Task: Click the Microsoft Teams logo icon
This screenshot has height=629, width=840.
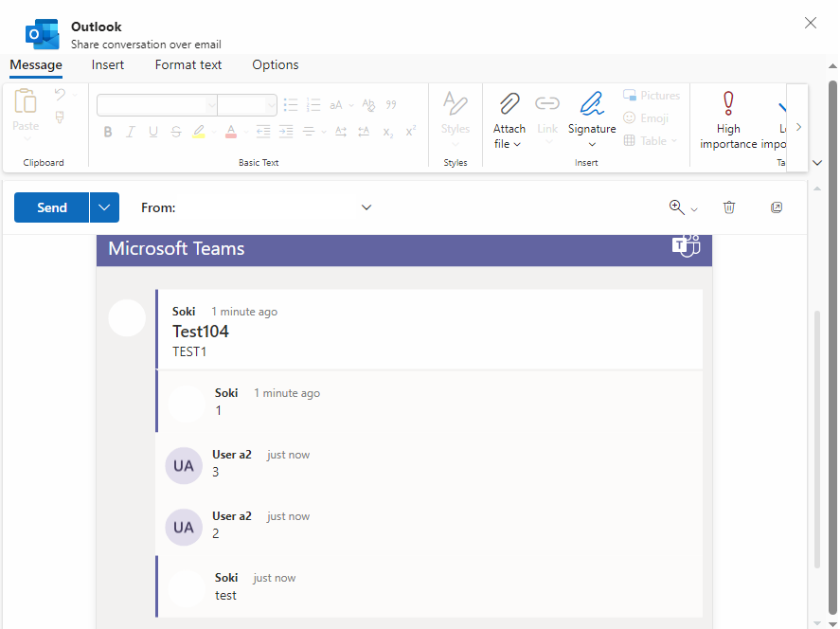Action: tap(687, 246)
